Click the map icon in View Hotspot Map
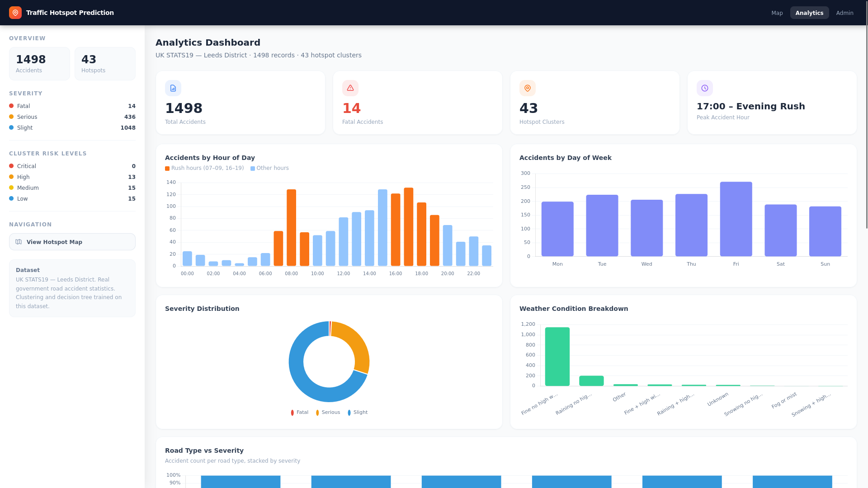The height and width of the screenshot is (488, 868). coord(19,242)
